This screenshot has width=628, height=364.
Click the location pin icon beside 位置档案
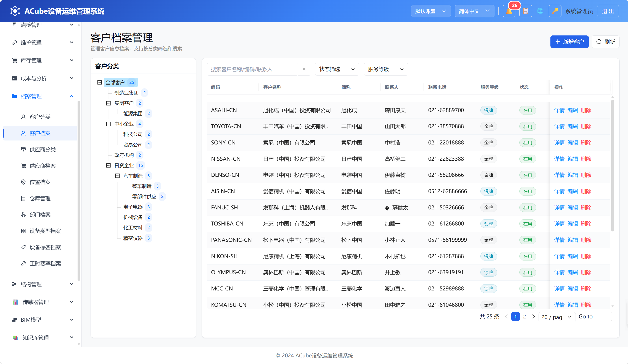pos(23,182)
